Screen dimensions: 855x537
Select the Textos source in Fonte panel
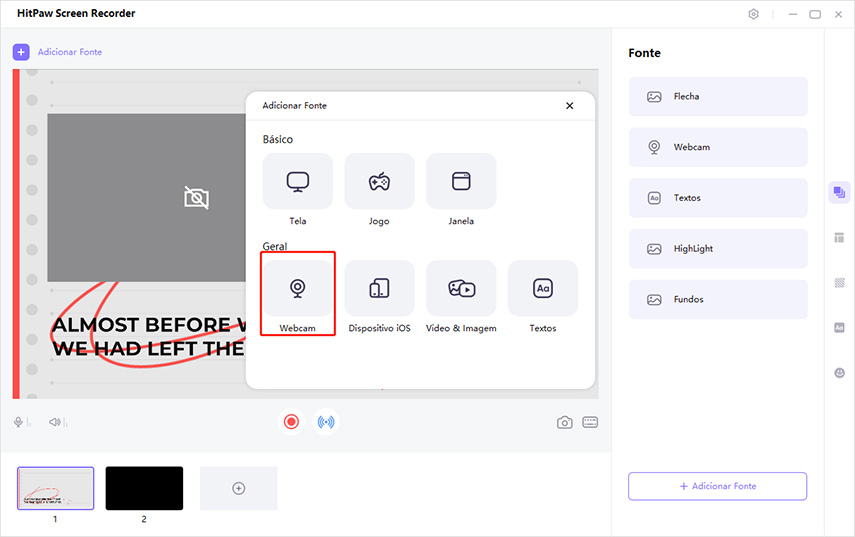click(718, 198)
